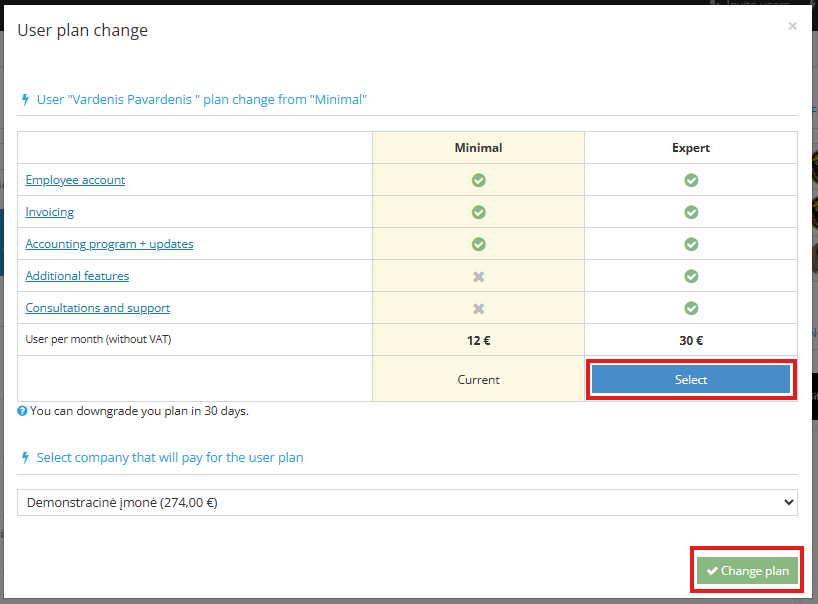This screenshot has width=818, height=604.
Task: Click lightning icon beside Select company heading
Action: [25, 457]
